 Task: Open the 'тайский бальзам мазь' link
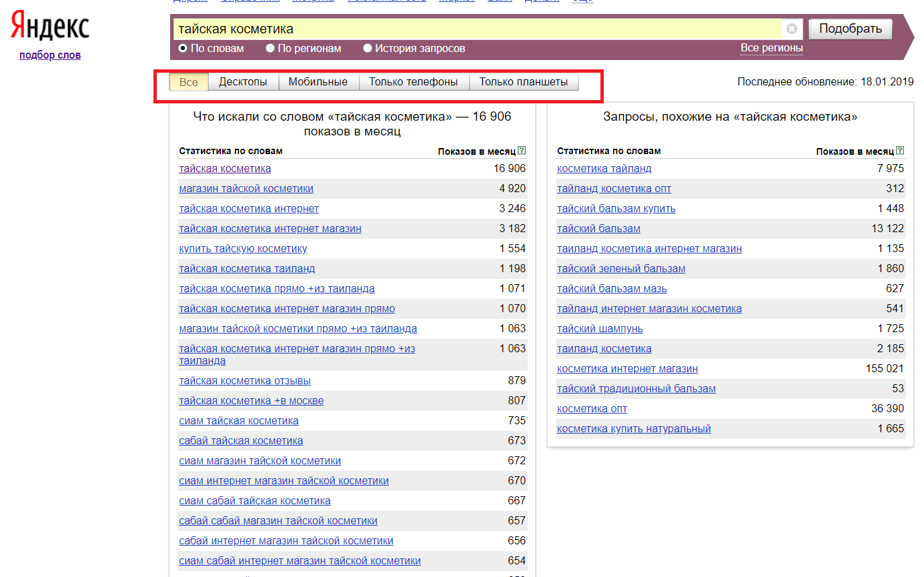tap(612, 289)
